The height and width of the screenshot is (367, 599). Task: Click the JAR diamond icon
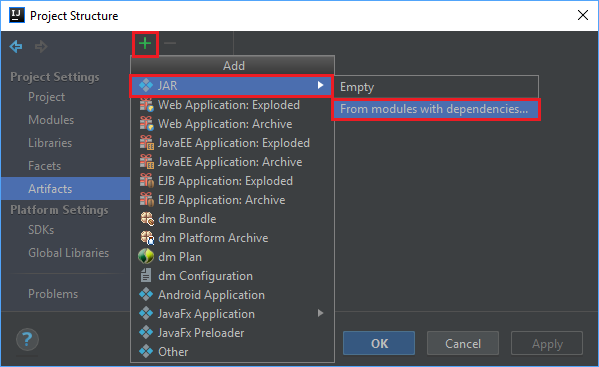tap(146, 85)
